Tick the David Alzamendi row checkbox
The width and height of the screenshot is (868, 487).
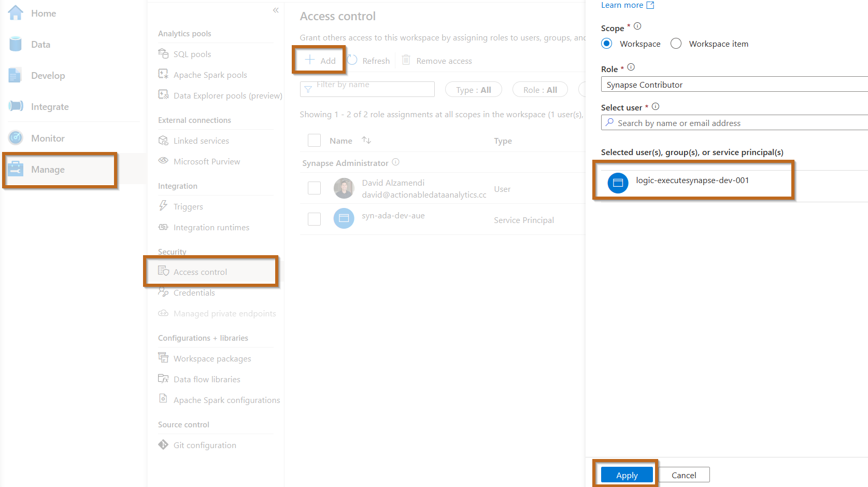(314, 188)
